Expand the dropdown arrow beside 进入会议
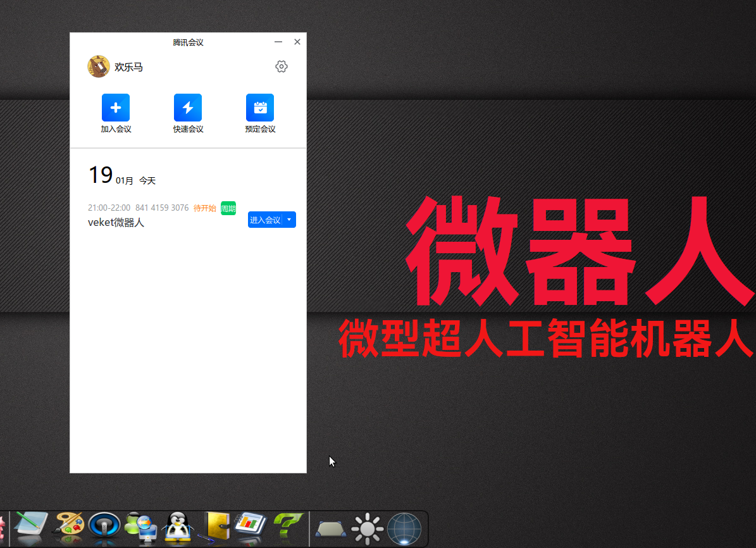Image resolution: width=756 pixels, height=548 pixels. click(x=289, y=220)
